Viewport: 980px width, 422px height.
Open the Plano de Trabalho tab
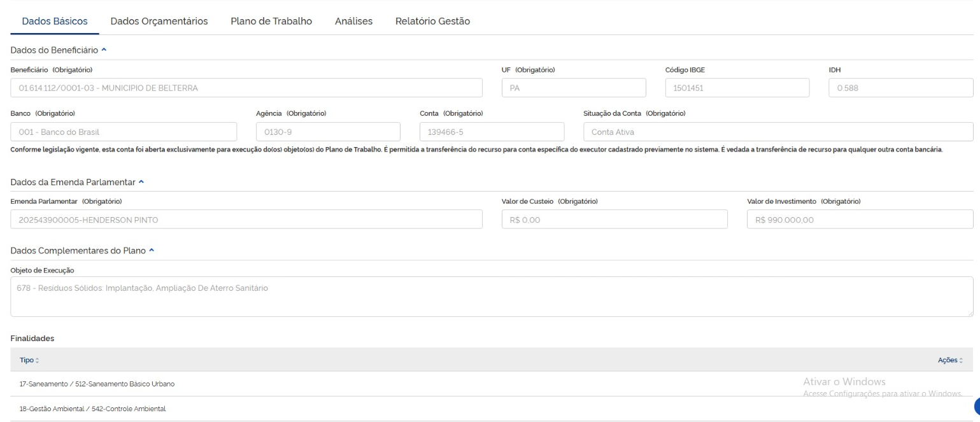[271, 21]
